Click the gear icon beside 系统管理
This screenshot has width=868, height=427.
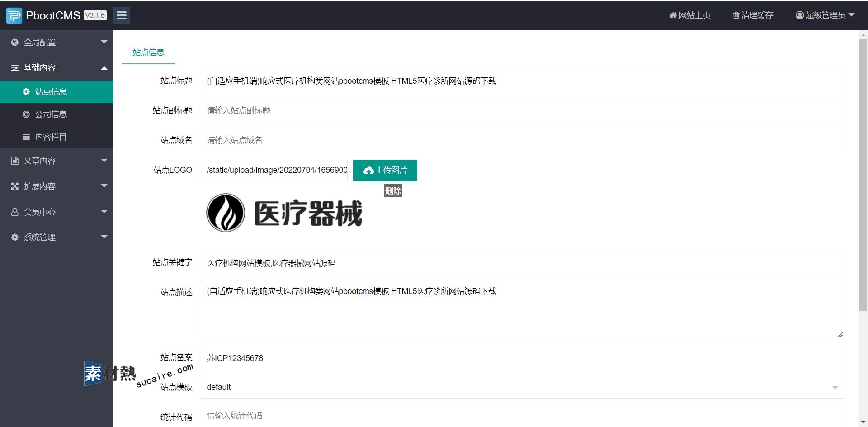tap(15, 237)
